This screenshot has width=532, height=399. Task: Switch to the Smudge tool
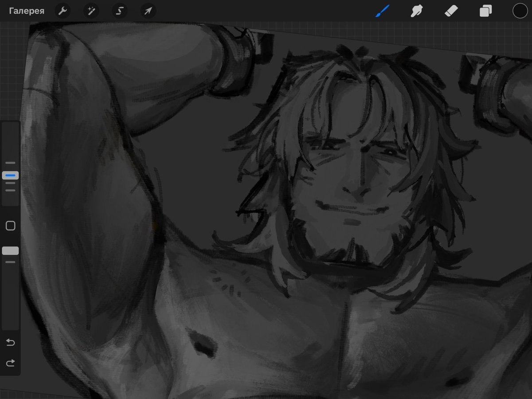[x=417, y=11]
